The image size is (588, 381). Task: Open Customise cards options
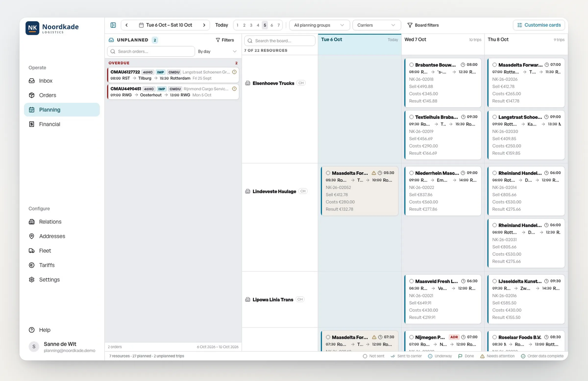coord(539,25)
